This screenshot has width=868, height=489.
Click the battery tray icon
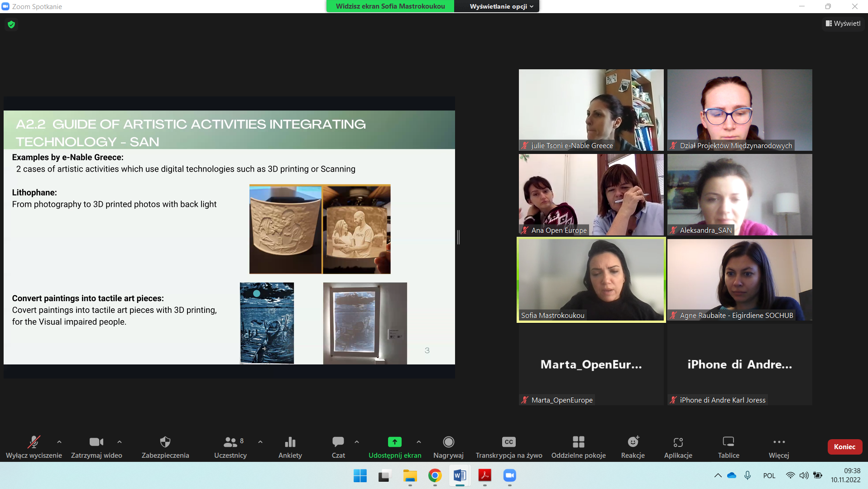(x=818, y=475)
